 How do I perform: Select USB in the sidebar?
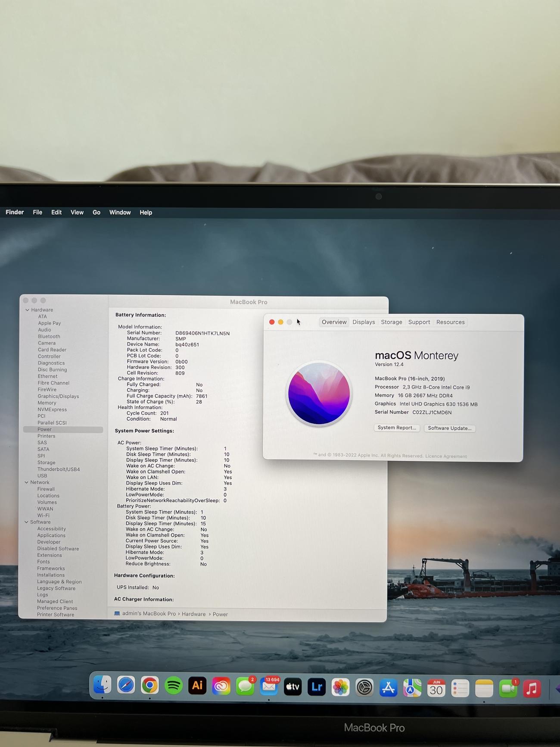click(x=42, y=476)
